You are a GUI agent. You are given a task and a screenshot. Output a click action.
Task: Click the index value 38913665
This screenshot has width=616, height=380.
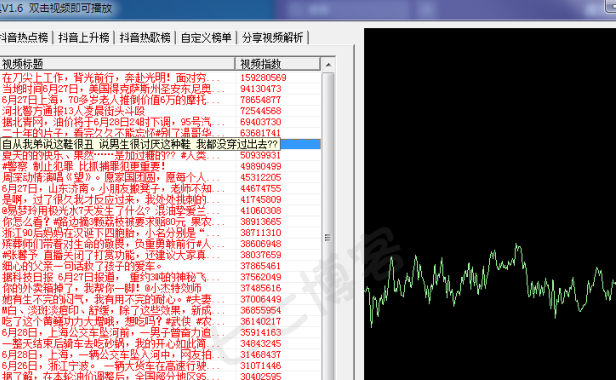[261, 222]
